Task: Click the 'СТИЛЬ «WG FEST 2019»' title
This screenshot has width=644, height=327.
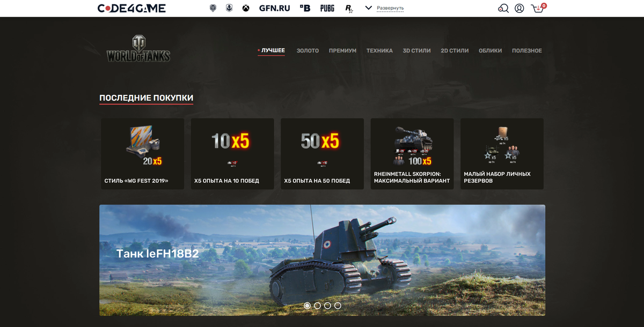Action: pos(136,181)
